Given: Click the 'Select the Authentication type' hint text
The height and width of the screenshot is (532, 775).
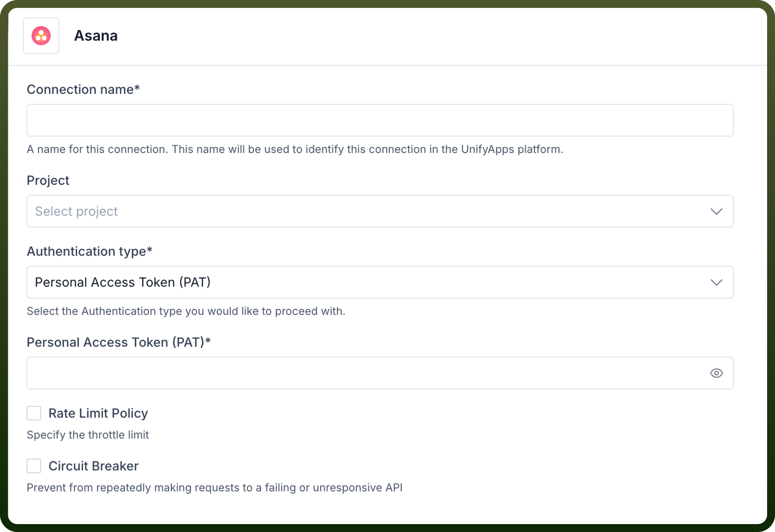Looking at the screenshot, I should 186,311.
